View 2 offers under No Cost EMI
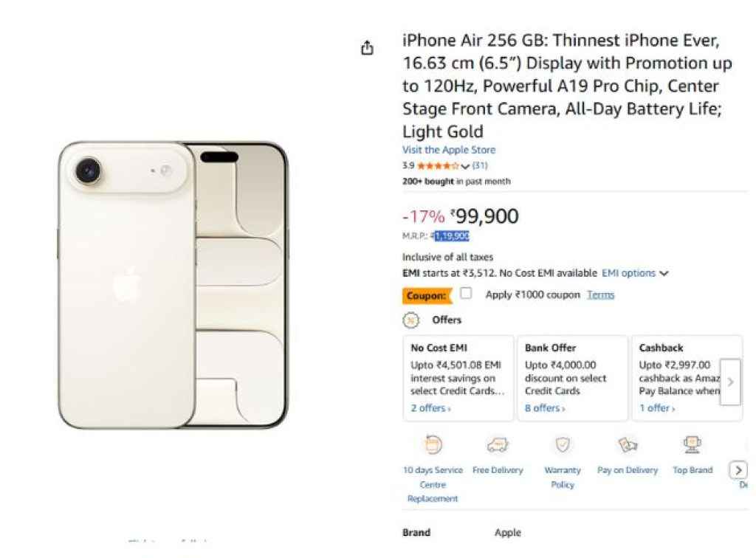 click(429, 407)
